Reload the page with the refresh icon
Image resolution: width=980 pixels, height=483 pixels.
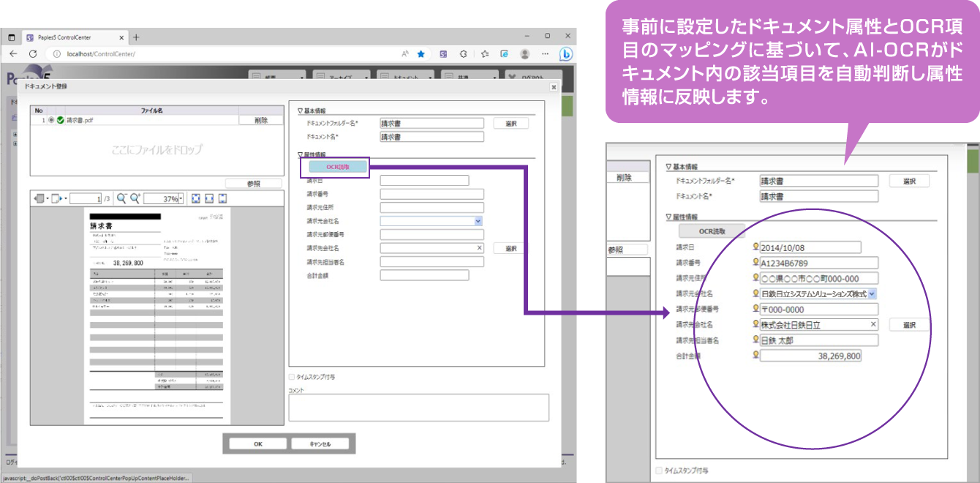pyautogui.click(x=33, y=54)
